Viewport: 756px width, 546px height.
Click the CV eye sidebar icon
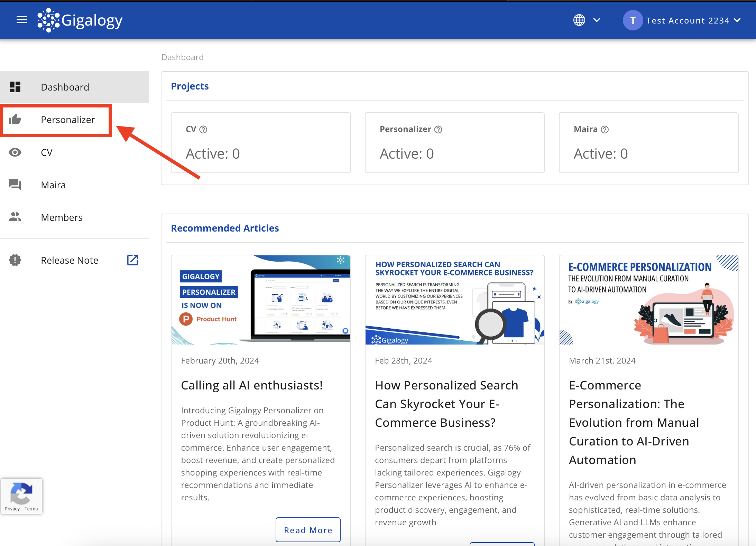click(x=15, y=152)
